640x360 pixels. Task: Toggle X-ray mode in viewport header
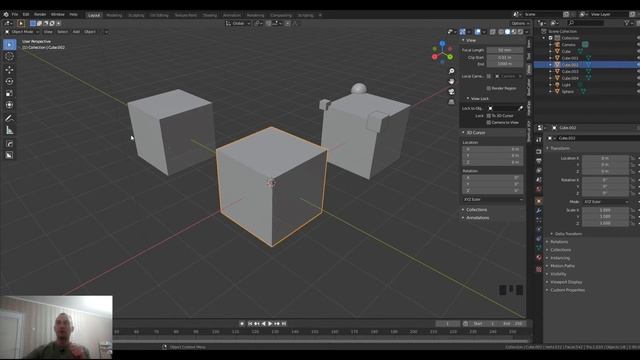(x=493, y=32)
